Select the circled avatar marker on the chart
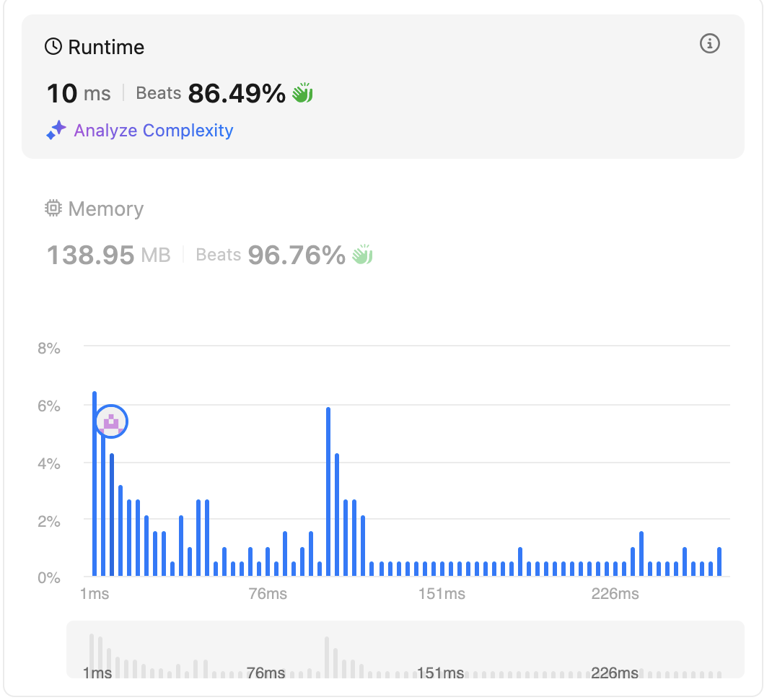Image resolution: width=772 pixels, height=700 pixels. tap(111, 421)
